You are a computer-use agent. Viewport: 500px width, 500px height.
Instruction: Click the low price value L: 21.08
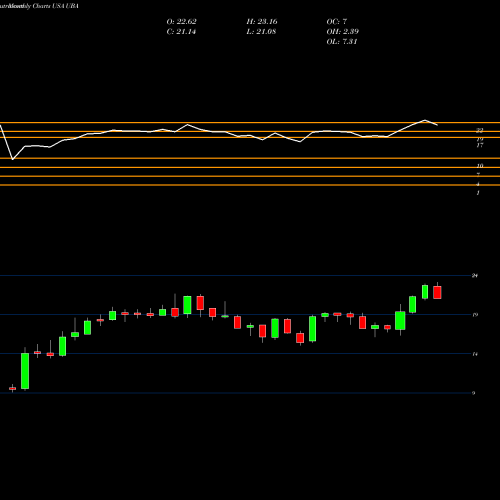(x=261, y=32)
